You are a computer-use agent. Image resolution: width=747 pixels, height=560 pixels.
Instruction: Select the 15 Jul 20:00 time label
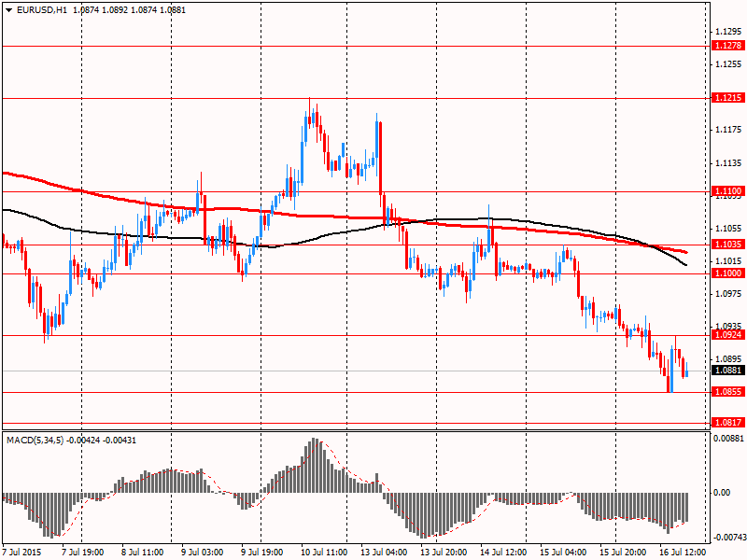pos(623,553)
